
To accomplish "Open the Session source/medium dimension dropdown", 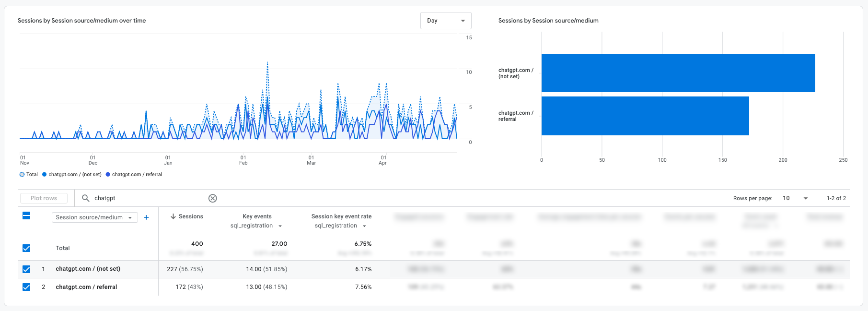I will (94, 217).
